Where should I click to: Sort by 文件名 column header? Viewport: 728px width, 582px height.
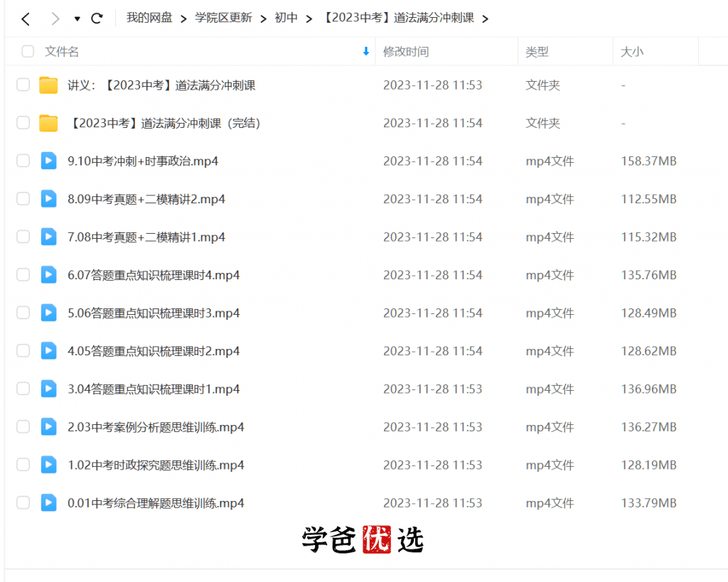(x=62, y=51)
